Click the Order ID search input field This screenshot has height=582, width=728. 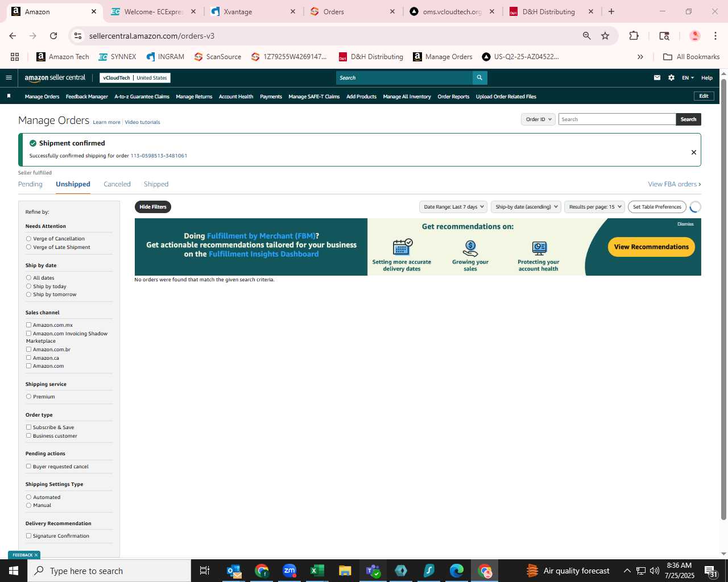(x=617, y=119)
